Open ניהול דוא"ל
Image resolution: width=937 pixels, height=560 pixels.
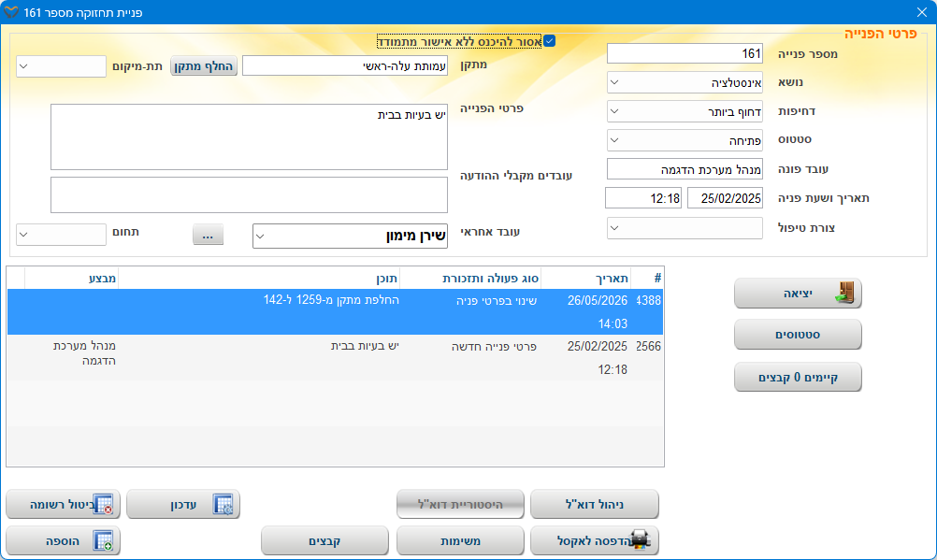pos(595,505)
